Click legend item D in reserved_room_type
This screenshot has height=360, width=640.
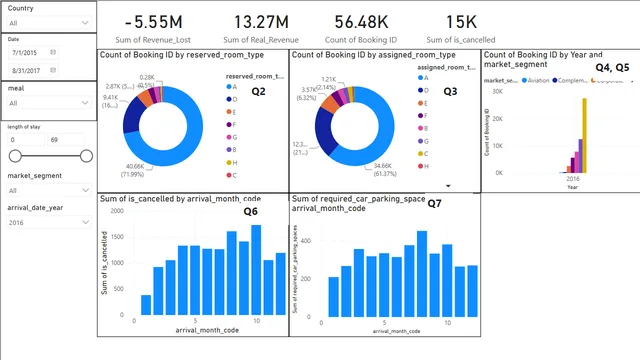click(231, 99)
